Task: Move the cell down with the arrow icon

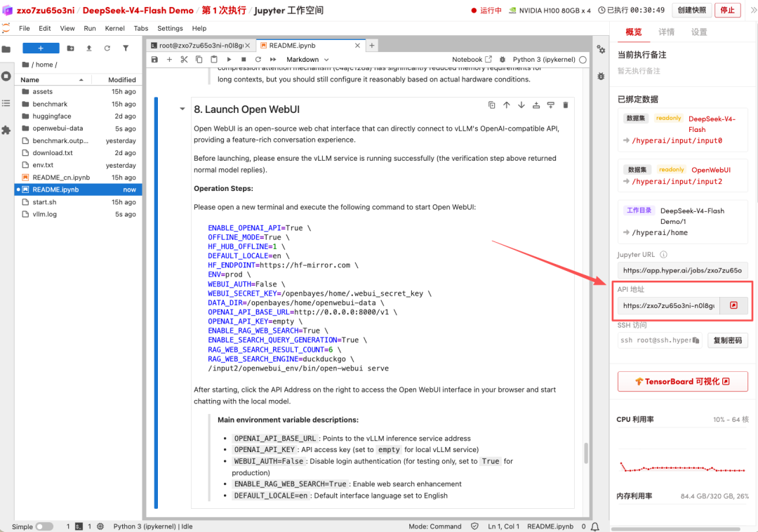Action: (x=521, y=105)
